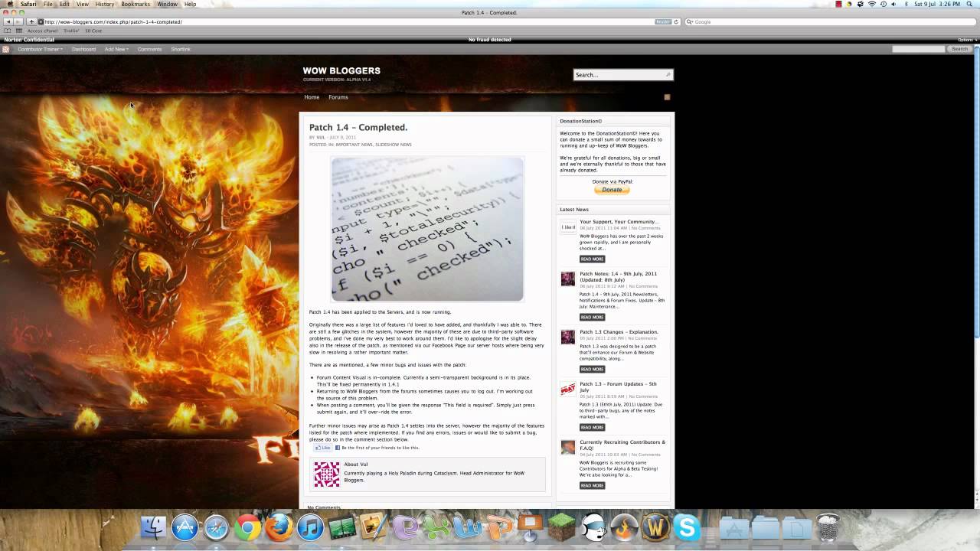The width and height of the screenshot is (980, 551).
Task: Open the Access cPanel bookmark
Action: (x=42, y=31)
